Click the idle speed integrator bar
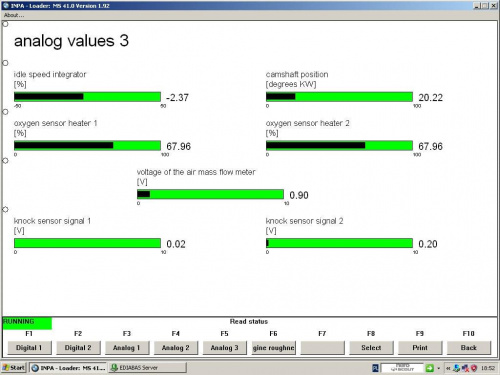Screen dimensions: 500x375 tap(87, 97)
